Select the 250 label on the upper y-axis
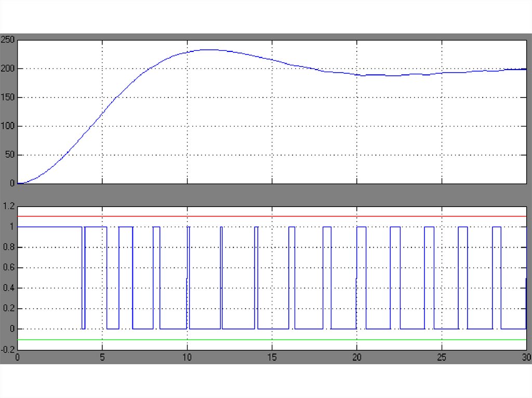Viewport: 532px width, 398px height. tap(7, 39)
